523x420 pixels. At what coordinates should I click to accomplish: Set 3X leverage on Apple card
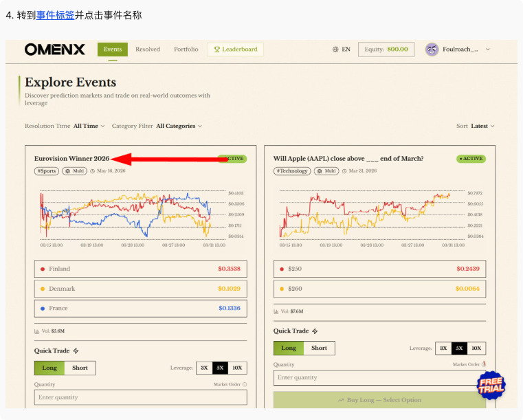[x=443, y=348]
